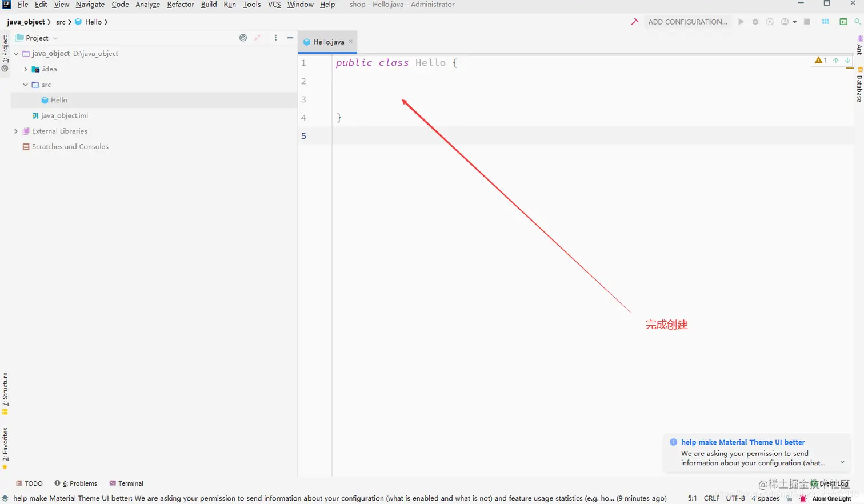Image resolution: width=864 pixels, height=504 pixels.
Task: Open the Refactor menu
Action: (181, 5)
